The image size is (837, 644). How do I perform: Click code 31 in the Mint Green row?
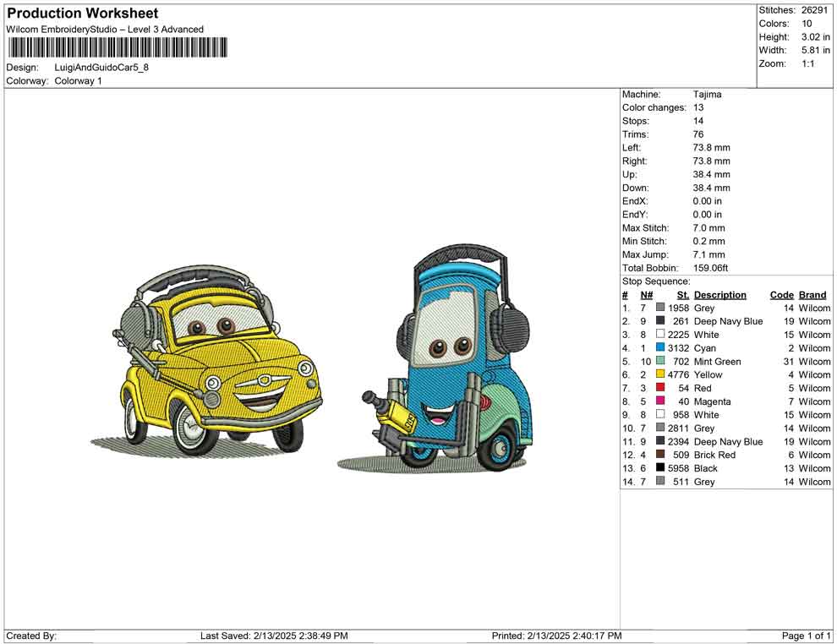[x=789, y=361]
